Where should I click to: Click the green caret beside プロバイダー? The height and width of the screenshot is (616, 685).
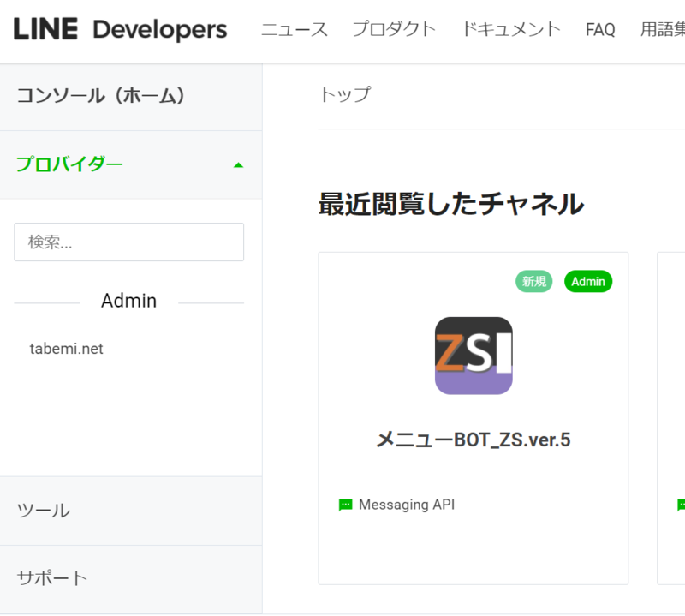point(238,165)
